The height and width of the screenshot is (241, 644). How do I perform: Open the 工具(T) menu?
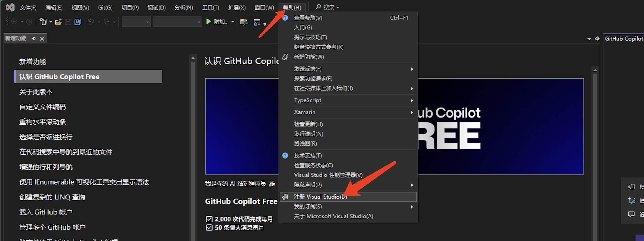[210, 7]
